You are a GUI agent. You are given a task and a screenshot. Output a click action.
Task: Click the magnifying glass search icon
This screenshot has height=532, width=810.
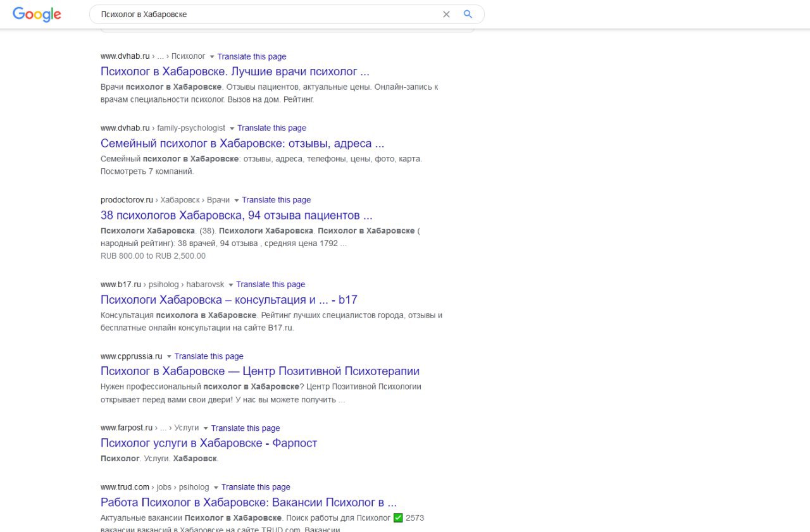tap(468, 14)
